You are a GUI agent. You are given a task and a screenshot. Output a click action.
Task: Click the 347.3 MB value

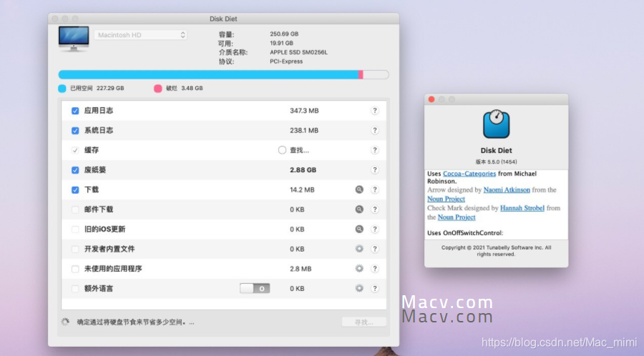304,111
